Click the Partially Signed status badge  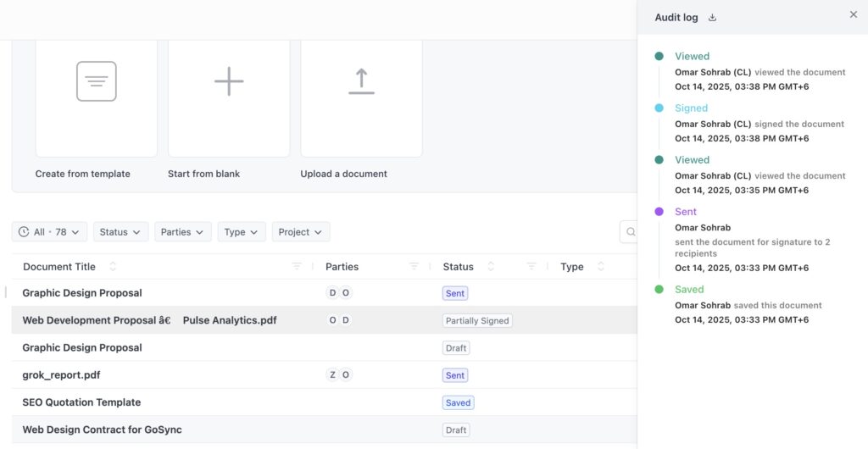click(477, 321)
